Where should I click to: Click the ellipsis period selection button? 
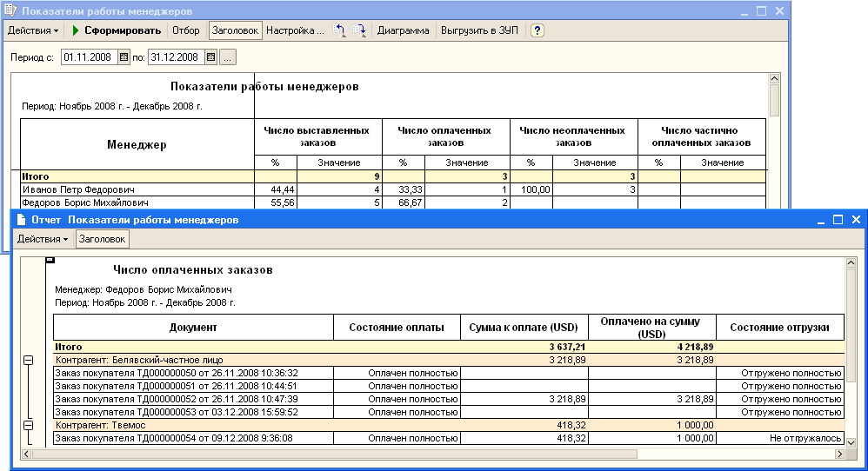(x=227, y=57)
